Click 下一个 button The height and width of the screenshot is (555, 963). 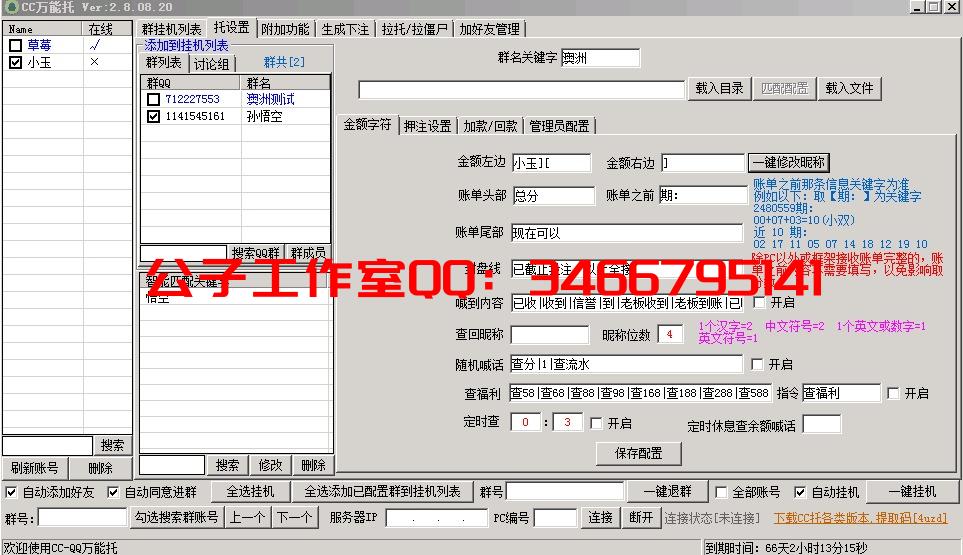[x=294, y=518]
